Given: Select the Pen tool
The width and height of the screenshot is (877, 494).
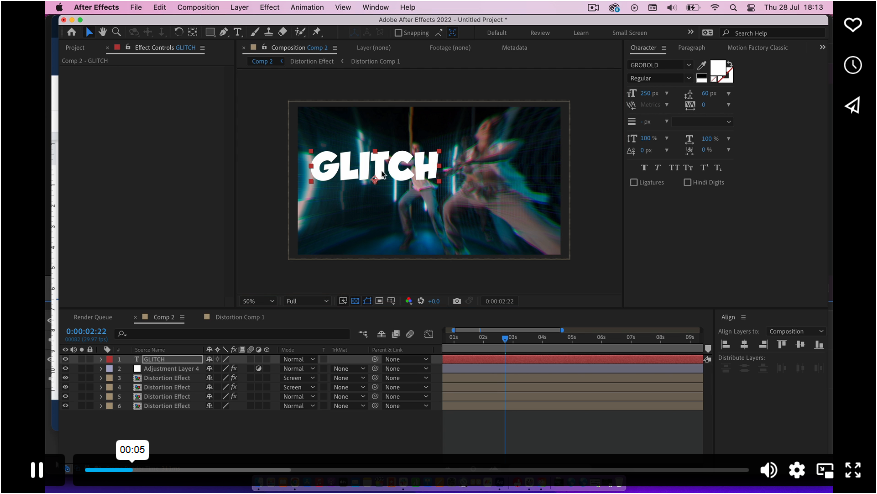Looking at the screenshot, I should pos(224,32).
